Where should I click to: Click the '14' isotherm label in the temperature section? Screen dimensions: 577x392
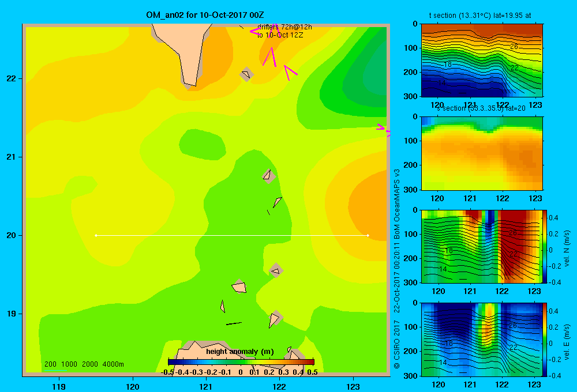[x=442, y=83]
